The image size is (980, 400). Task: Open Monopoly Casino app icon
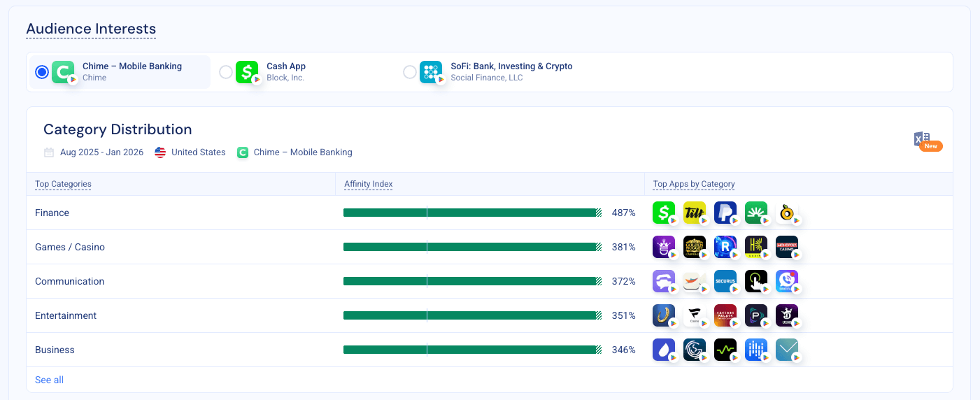[787, 247]
